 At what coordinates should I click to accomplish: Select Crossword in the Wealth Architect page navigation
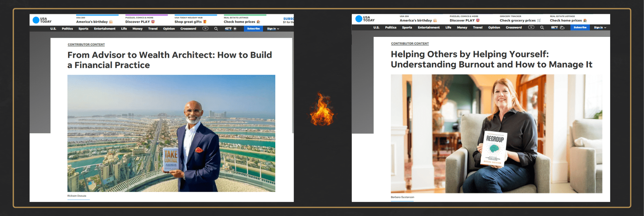click(x=188, y=29)
